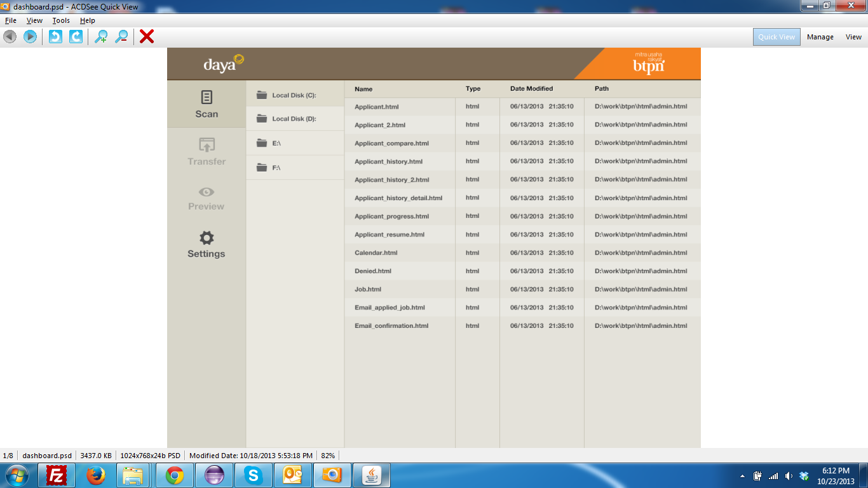Zoom out with the magnifier minus icon
Image resolution: width=868 pixels, height=488 pixels.
121,37
